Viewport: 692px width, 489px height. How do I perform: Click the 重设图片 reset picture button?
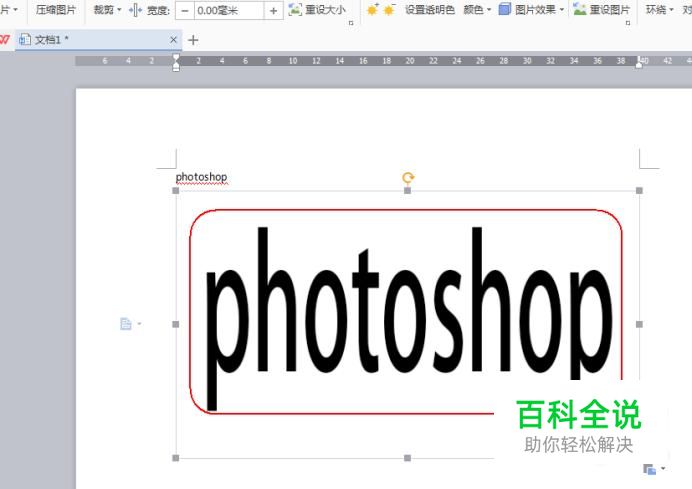[x=602, y=10]
